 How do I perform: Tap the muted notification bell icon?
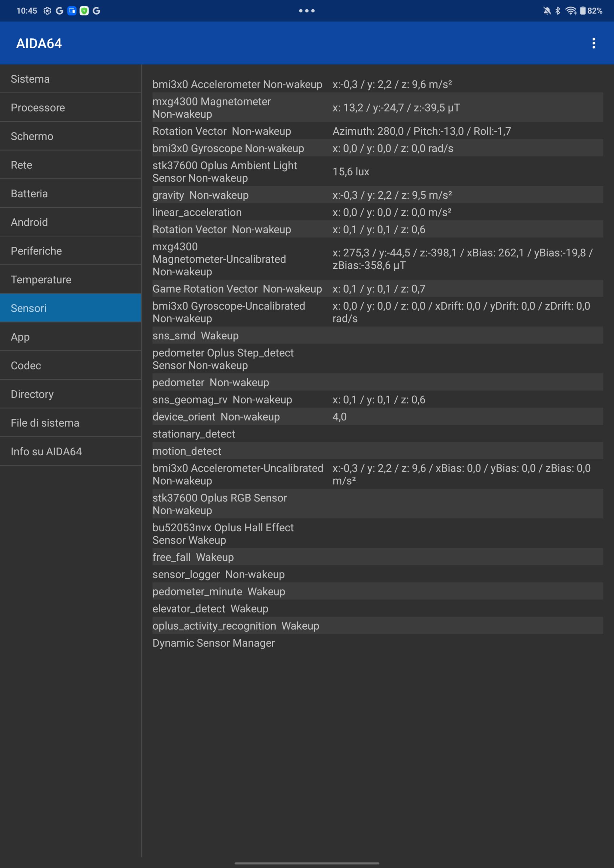click(x=547, y=11)
